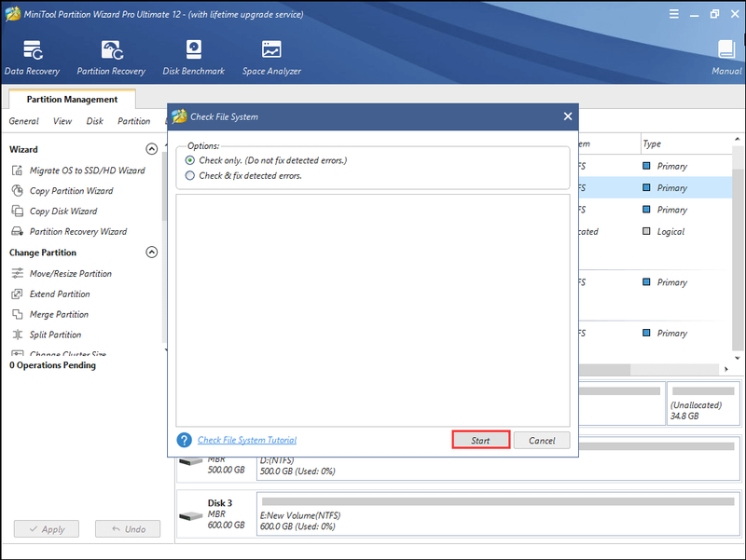Image resolution: width=746 pixels, height=560 pixels.
Task: Switch to Partition Management tab
Action: pos(73,99)
